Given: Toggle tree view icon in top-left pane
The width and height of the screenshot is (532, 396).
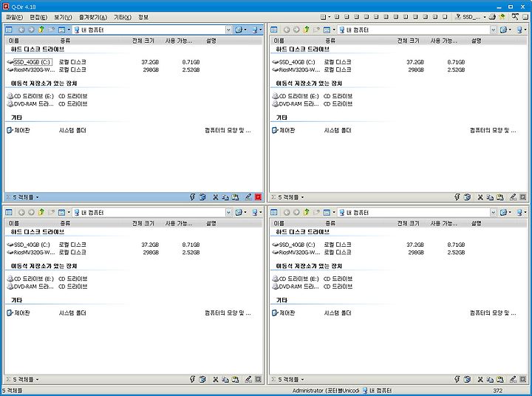Looking at the screenshot, I should 9,30.
